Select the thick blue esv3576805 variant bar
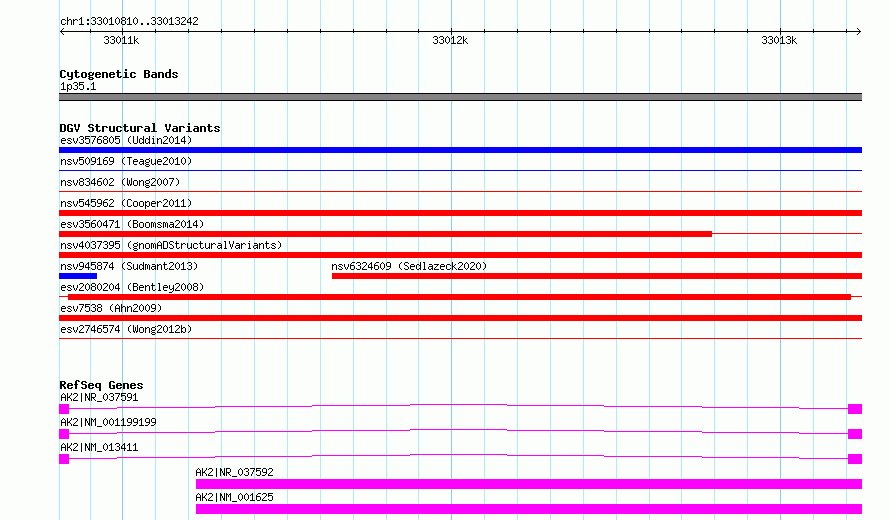 (460, 150)
